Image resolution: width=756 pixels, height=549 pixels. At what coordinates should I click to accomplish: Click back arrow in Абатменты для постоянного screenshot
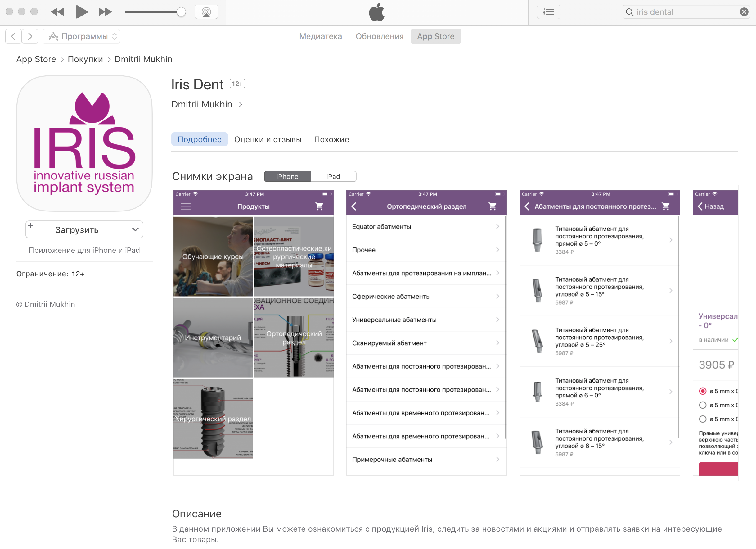pyautogui.click(x=527, y=206)
